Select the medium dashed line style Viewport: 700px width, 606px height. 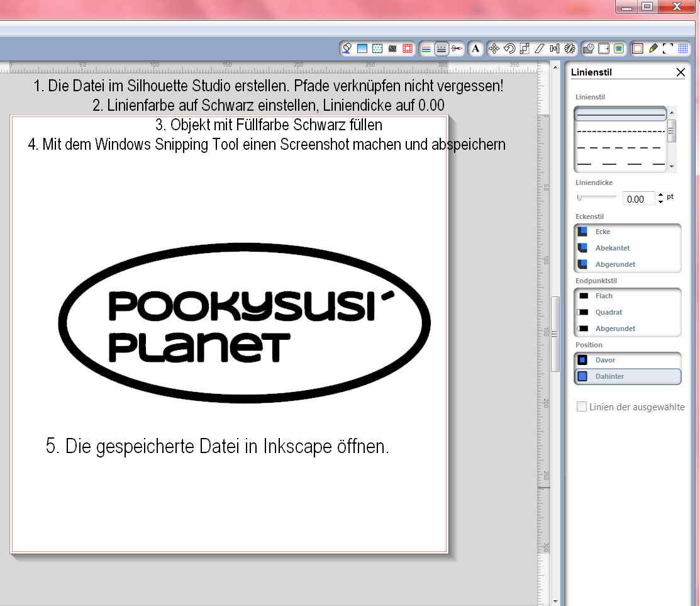(x=621, y=147)
